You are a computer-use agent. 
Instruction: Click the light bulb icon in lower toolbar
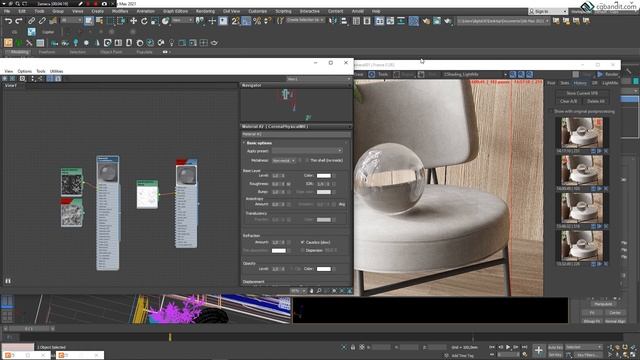(x=171, y=42)
